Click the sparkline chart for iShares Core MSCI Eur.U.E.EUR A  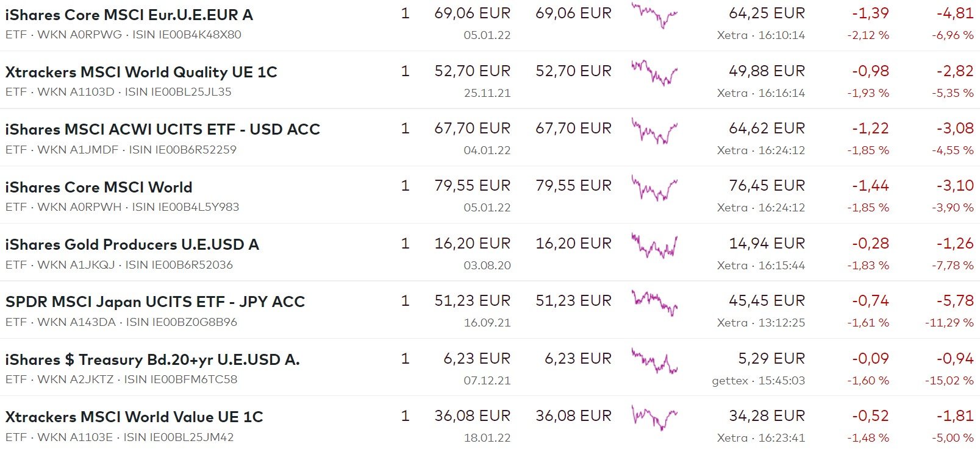click(x=654, y=15)
